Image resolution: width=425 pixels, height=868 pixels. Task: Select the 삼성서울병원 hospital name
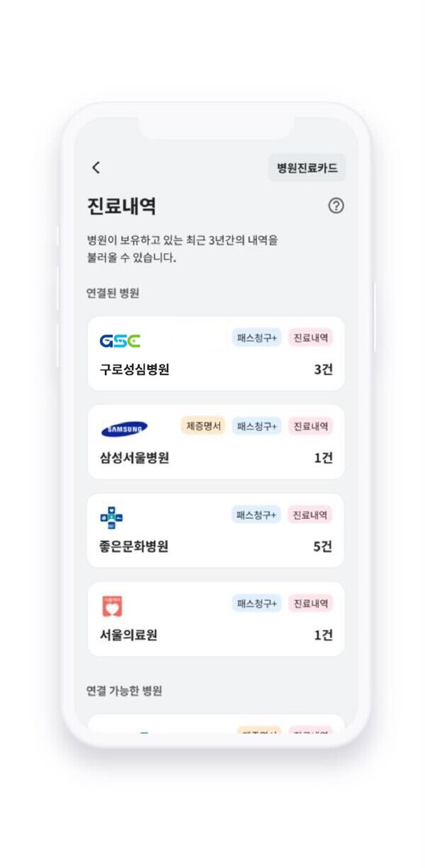[135, 458]
